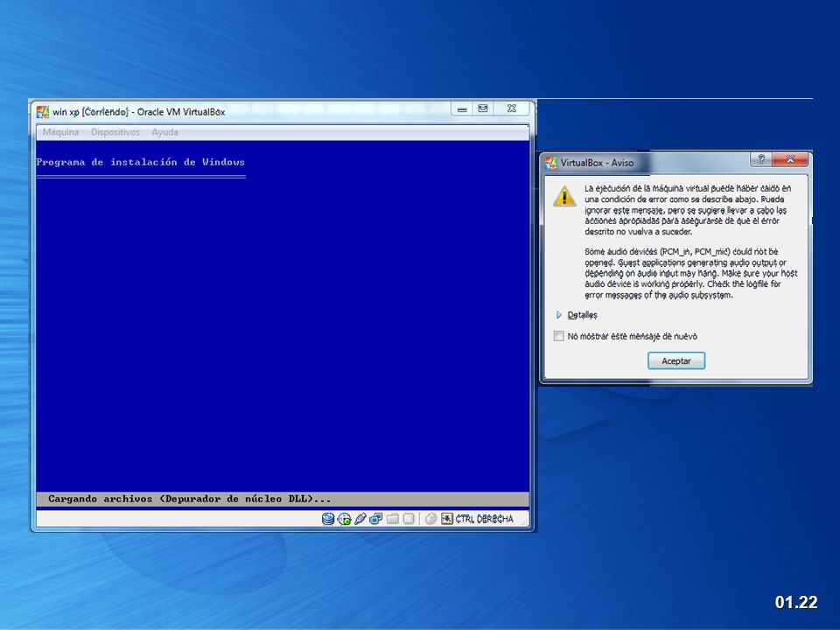840x630 pixels.
Task: Click the keyboard capture arrow icon
Action: 447,519
